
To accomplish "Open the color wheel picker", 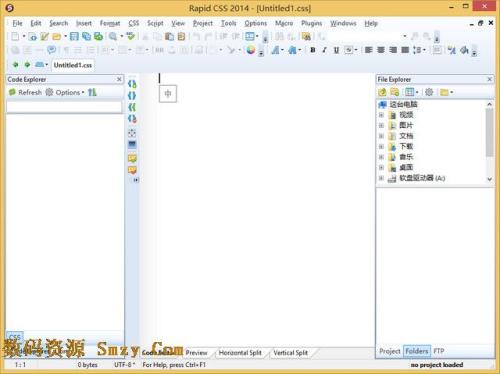I will (x=251, y=50).
